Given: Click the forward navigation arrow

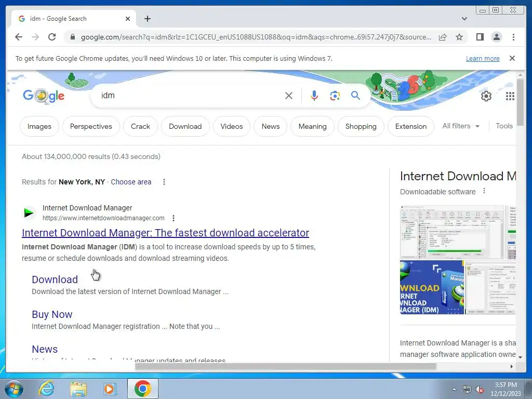Looking at the screenshot, I should pos(35,37).
